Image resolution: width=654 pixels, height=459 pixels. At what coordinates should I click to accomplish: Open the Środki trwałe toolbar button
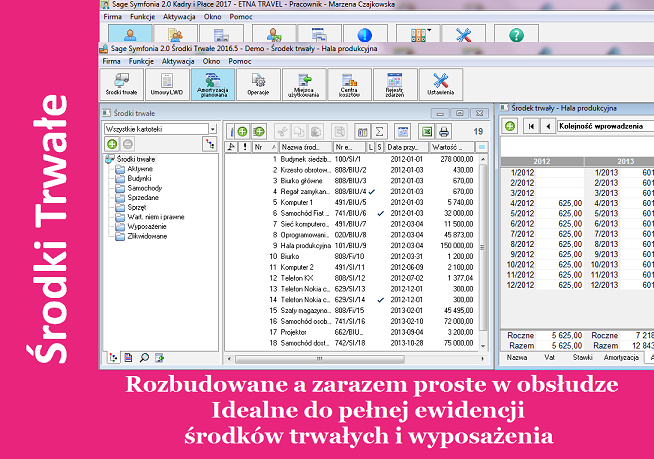121,85
